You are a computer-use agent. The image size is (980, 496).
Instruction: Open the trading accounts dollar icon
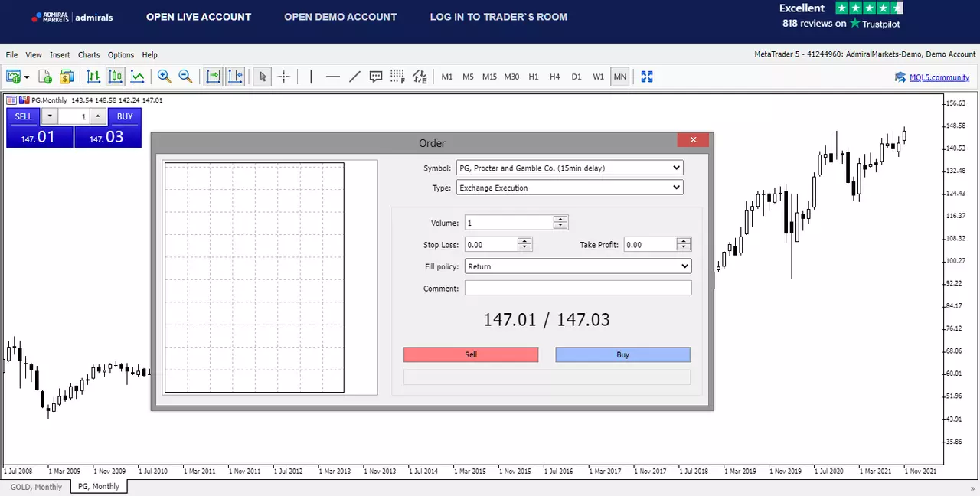click(x=67, y=77)
